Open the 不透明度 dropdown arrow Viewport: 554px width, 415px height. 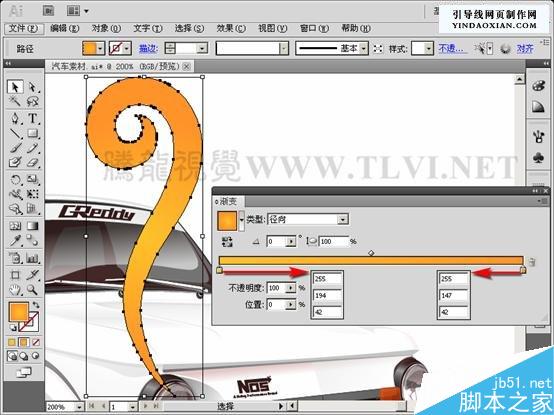pyautogui.click(x=291, y=288)
